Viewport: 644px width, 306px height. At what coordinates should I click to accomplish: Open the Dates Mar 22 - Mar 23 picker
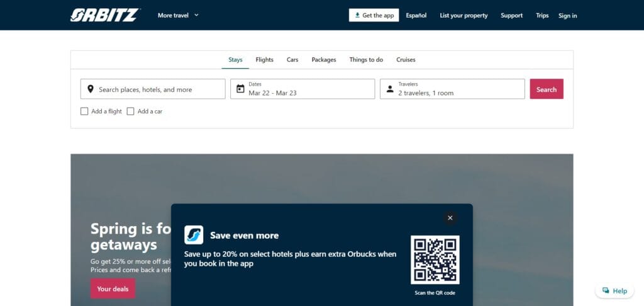click(303, 89)
